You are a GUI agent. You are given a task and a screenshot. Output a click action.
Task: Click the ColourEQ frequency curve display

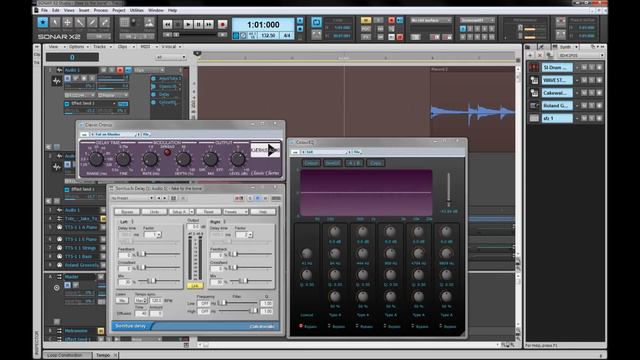tap(366, 192)
